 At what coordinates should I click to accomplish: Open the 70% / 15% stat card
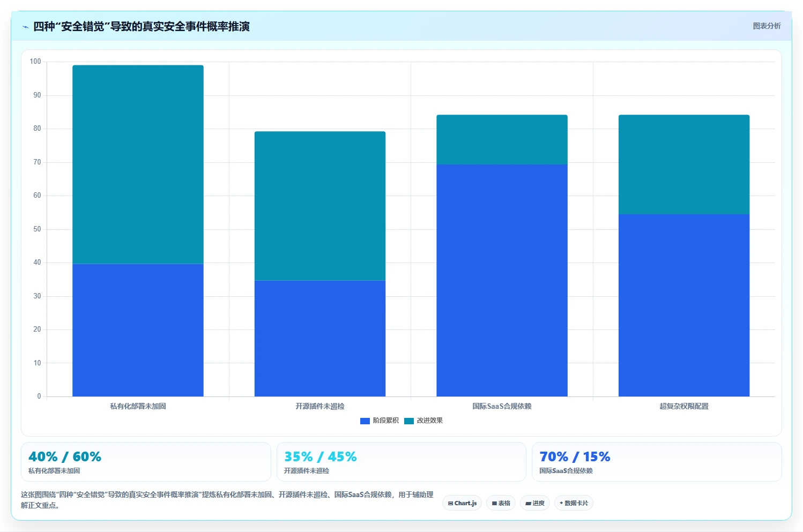tap(657, 462)
